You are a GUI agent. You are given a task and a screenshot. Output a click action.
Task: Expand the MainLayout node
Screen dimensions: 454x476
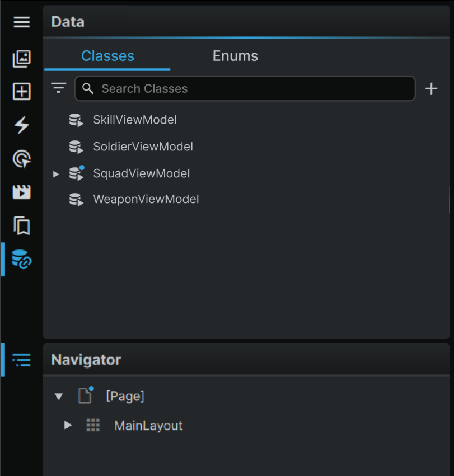tap(68, 425)
